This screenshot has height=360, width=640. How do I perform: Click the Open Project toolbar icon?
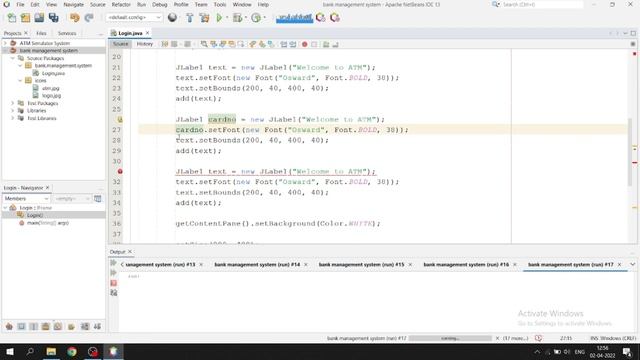39,18
